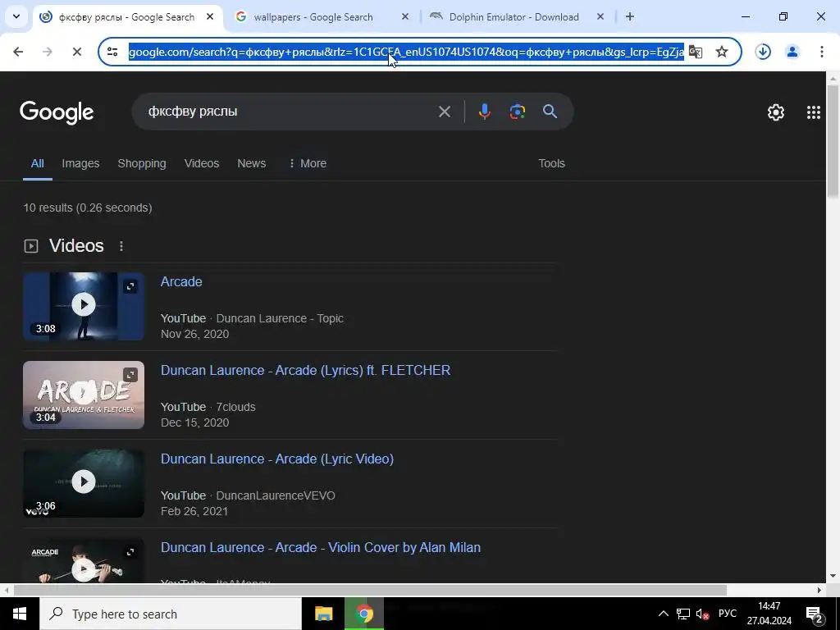
Task: Close the Dolphin Emulator - Download tab
Action: pyautogui.click(x=600, y=16)
